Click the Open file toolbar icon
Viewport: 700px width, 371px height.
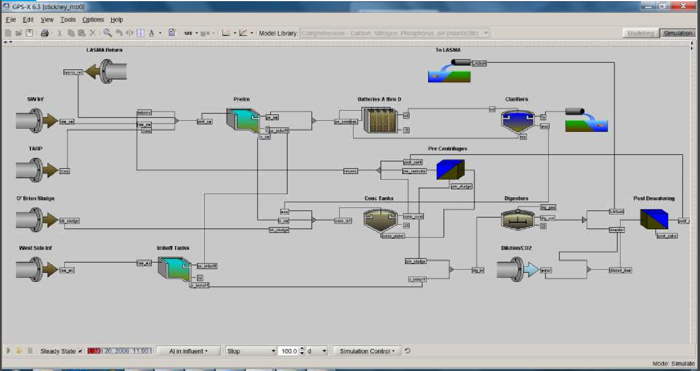point(19,33)
